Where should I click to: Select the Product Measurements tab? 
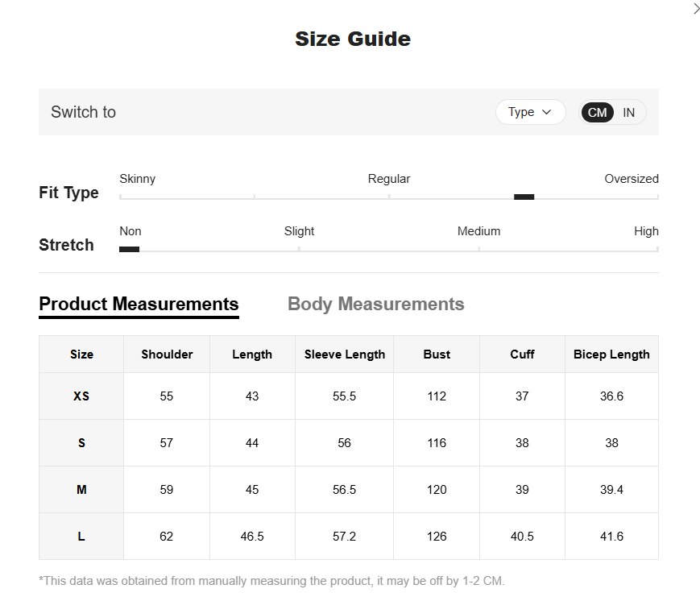pyautogui.click(x=139, y=304)
